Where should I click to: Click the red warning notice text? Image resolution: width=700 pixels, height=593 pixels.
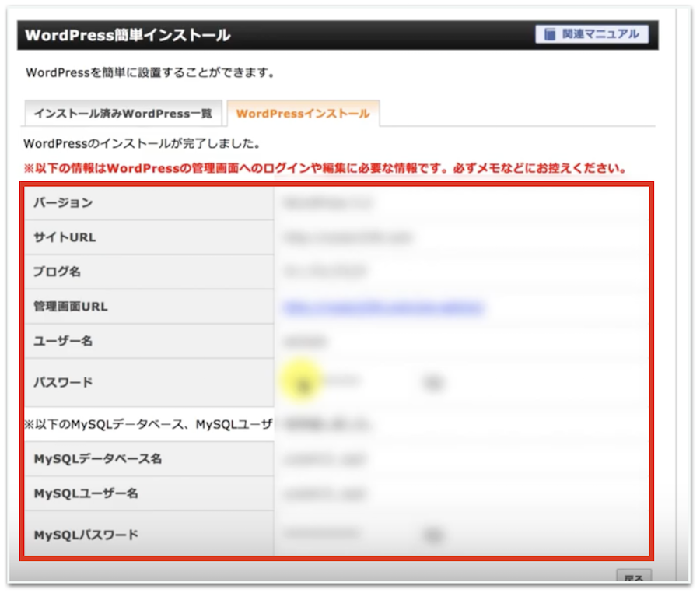click(x=325, y=168)
